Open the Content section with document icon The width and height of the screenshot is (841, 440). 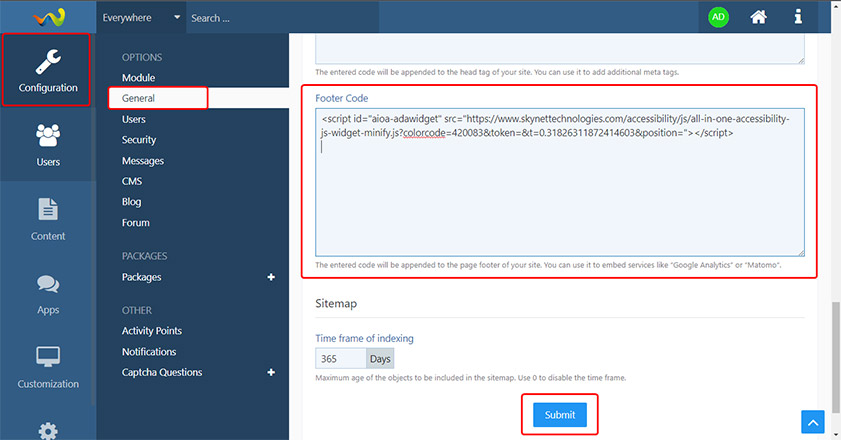[x=48, y=219]
